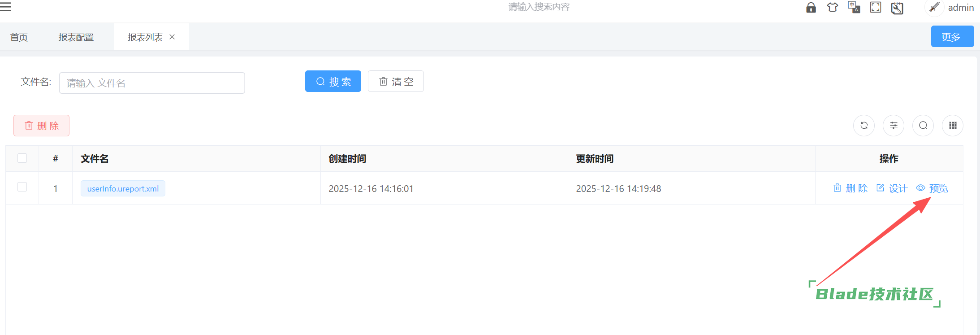Switch to the 报表配置 tab

coord(76,37)
